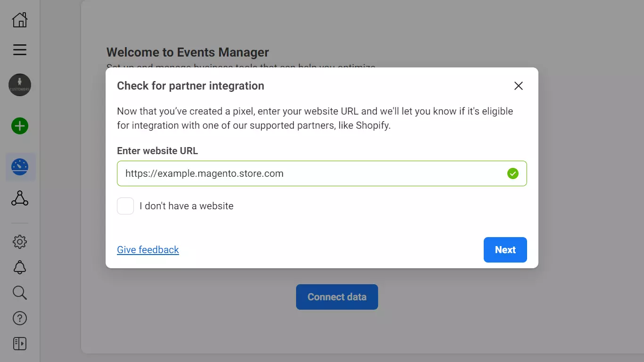This screenshot has height=362, width=644.
Task: Click the "Enter website URL" field label
Action: tap(157, 151)
